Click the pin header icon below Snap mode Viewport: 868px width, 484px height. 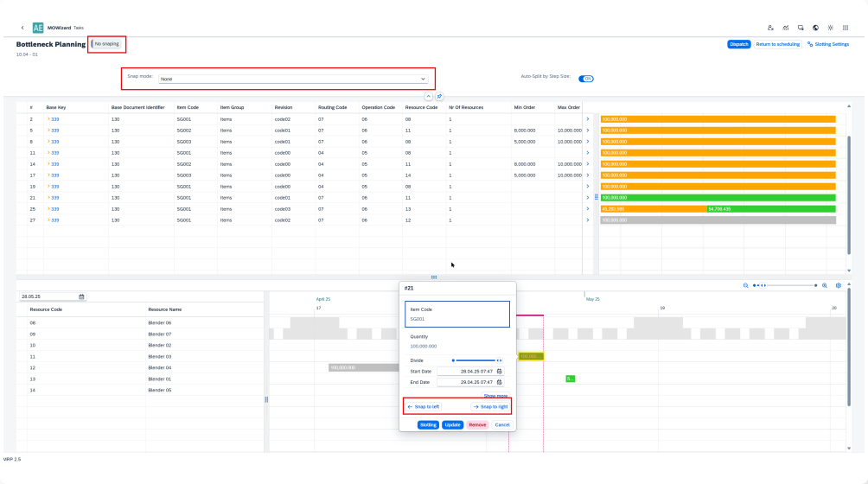point(439,96)
